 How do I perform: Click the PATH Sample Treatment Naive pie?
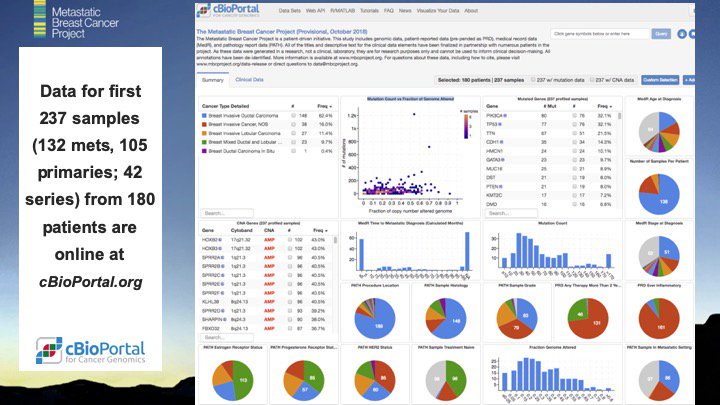click(446, 380)
